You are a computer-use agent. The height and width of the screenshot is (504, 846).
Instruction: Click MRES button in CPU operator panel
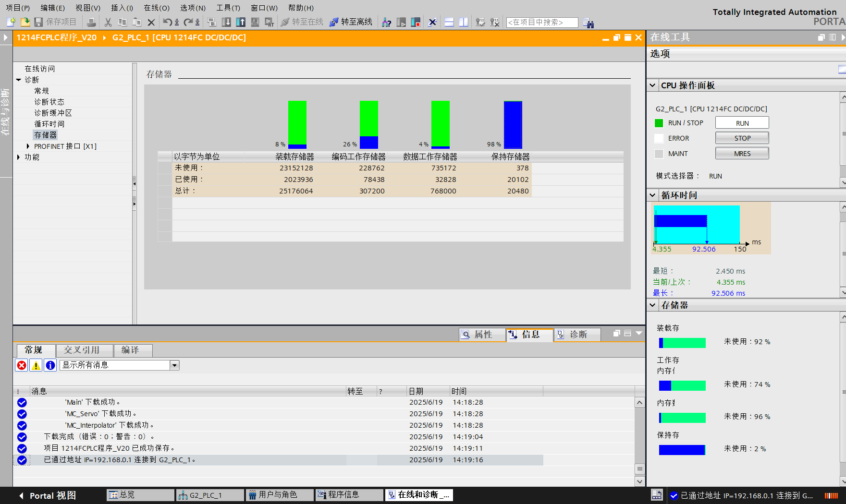tap(742, 153)
